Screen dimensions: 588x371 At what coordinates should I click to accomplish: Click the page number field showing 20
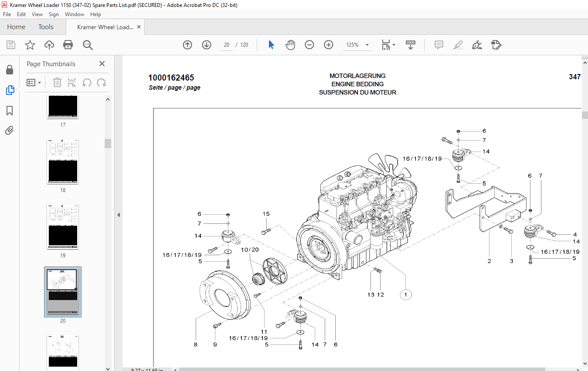pyautogui.click(x=227, y=45)
